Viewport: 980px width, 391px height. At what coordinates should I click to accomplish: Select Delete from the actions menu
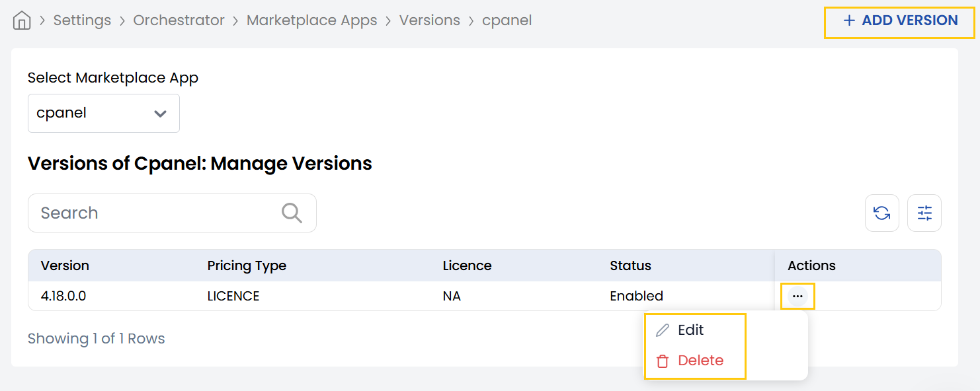[700, 361]
